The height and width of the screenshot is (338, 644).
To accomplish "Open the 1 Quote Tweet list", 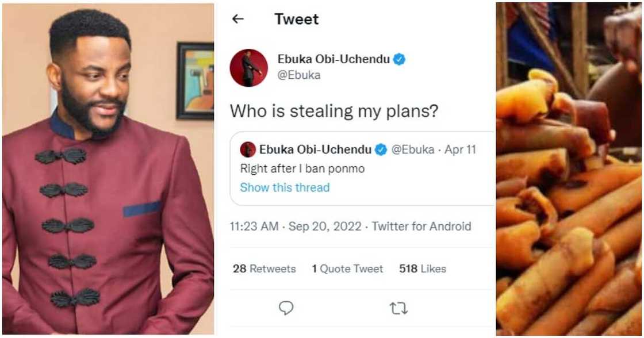I will (x=347, y=268).
